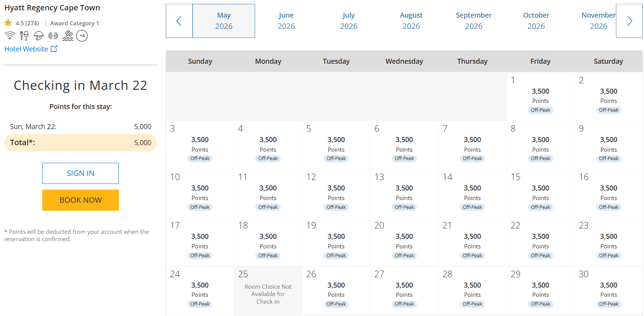The height and width of the screenshot is (316, 644).
Task: Click the gold star rating icon
Action: click(x=8, y=23)
